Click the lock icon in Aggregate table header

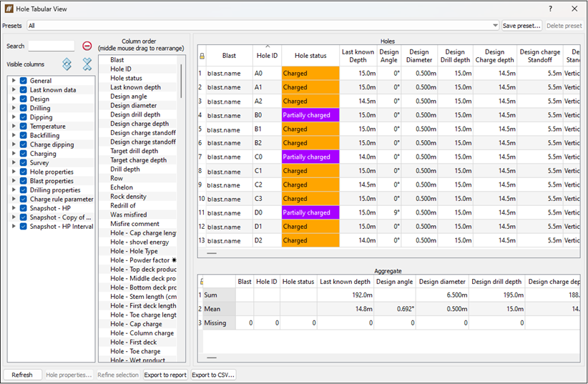coord(202,282)
